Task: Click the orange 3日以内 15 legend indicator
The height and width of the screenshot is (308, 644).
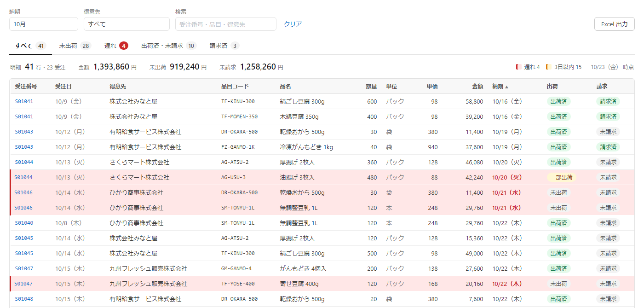Action: [563, 67]
